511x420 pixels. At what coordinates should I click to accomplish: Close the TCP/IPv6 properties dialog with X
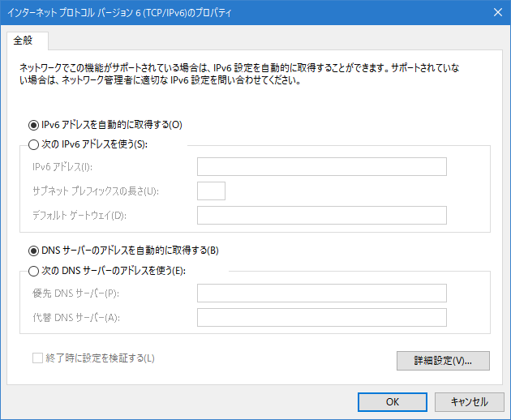(x=498, y=12)
